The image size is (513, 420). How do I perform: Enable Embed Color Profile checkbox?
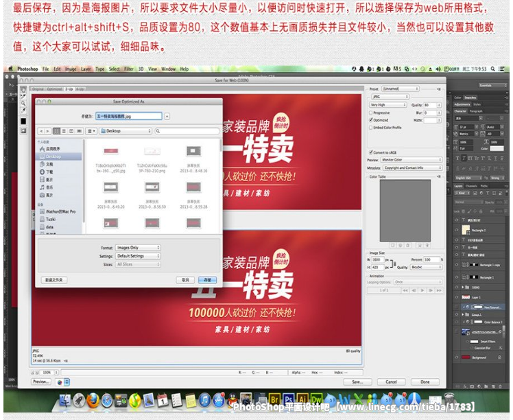click(371, 128)
